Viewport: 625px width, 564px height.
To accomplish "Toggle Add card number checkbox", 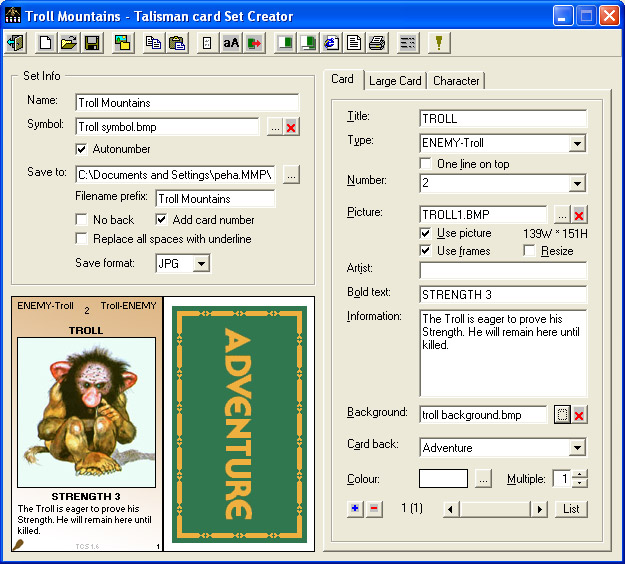I will point(161,219).
